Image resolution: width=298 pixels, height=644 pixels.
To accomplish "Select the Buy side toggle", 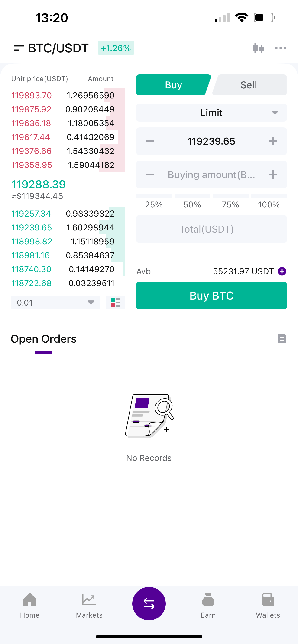I will (x=173, y=85).
